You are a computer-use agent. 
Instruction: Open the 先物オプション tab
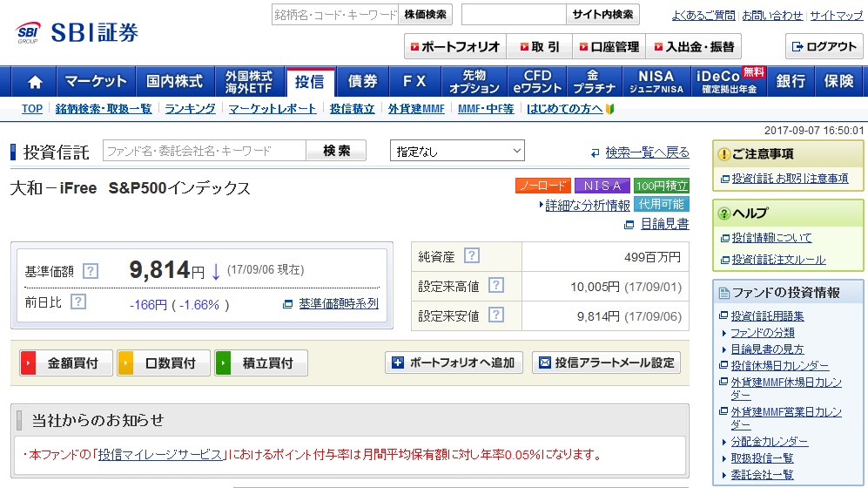[x=474, y=82]
